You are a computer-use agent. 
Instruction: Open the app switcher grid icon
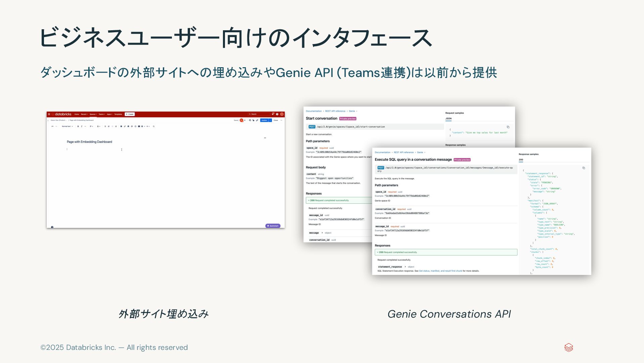click(x=49, y=114)
